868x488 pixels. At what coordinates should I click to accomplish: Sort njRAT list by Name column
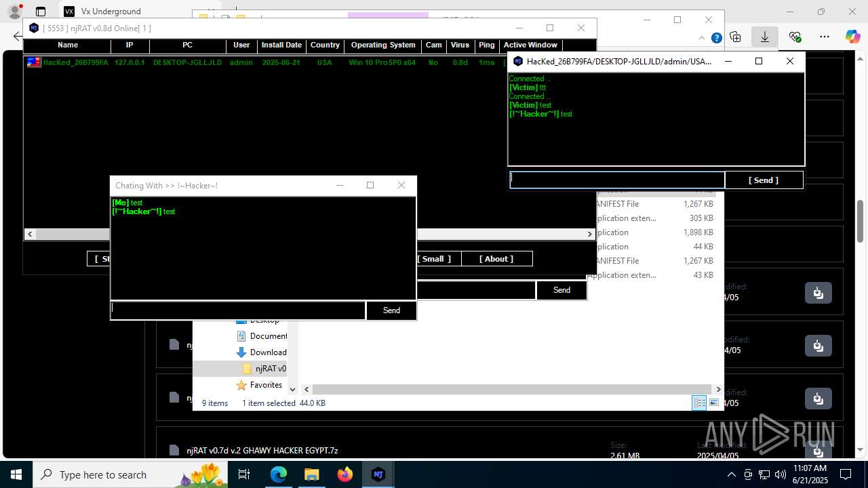tap(68, 45)
